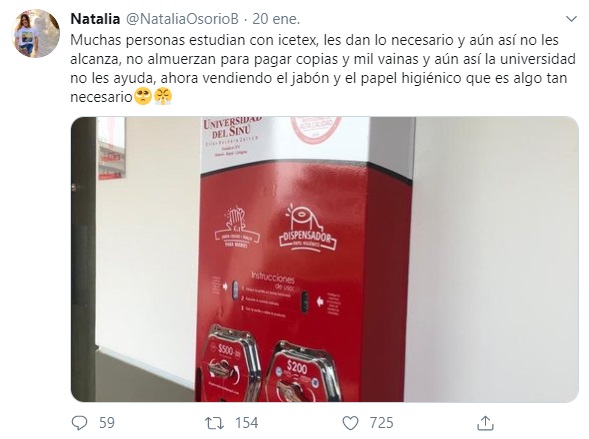Click the Dispensador toilet paper icon in photo

pos(308,228)
